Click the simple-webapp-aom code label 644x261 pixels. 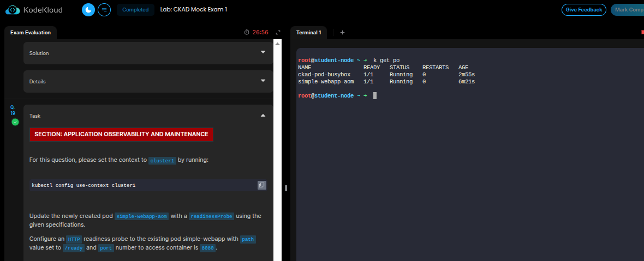pyautogui.click(x=141, y=216)
